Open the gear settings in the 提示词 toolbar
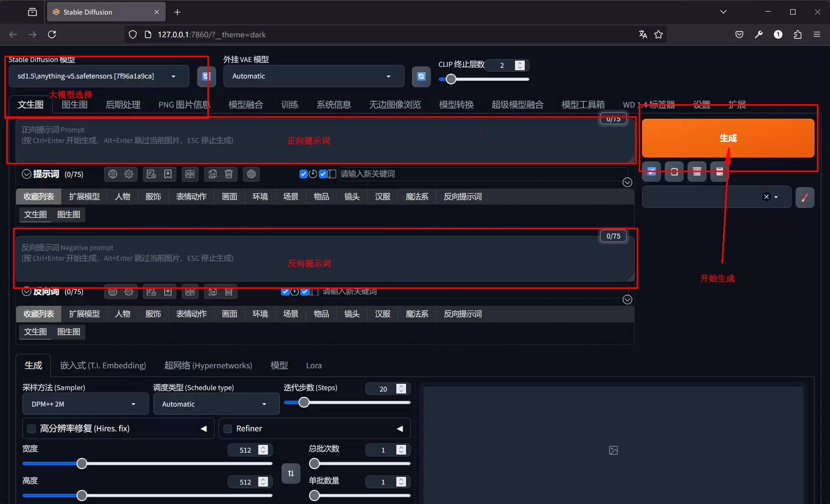This screenshot has height=504, width=830. click(x=129, y=174)
